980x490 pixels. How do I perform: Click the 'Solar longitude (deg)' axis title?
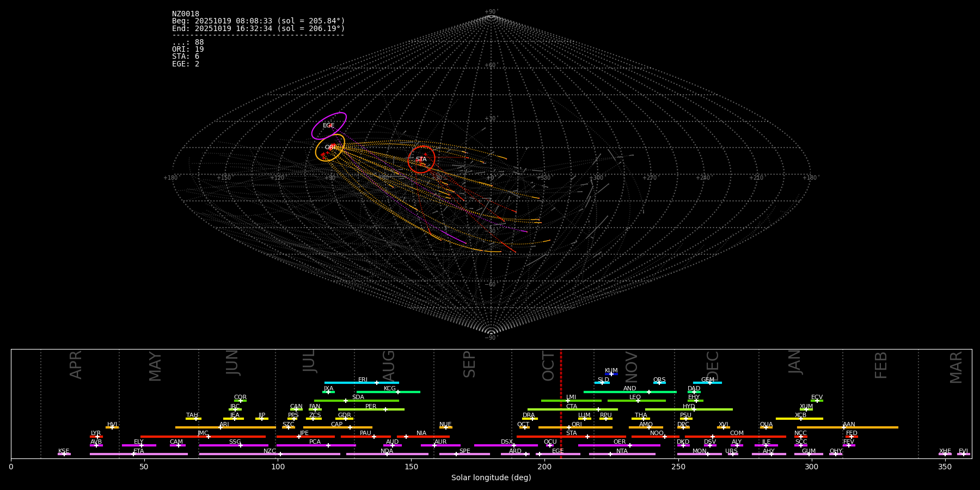pos(491,478)
